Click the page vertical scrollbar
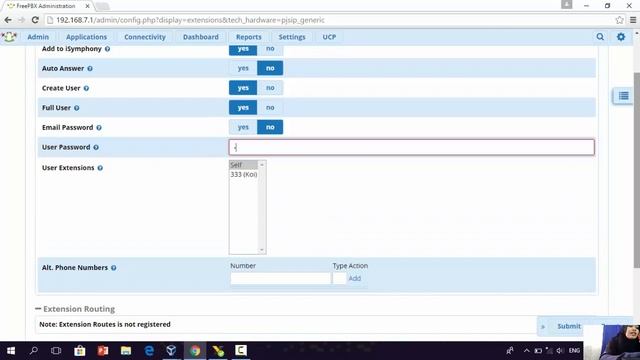This screenshot has width=640, height=360. (637, 170)
